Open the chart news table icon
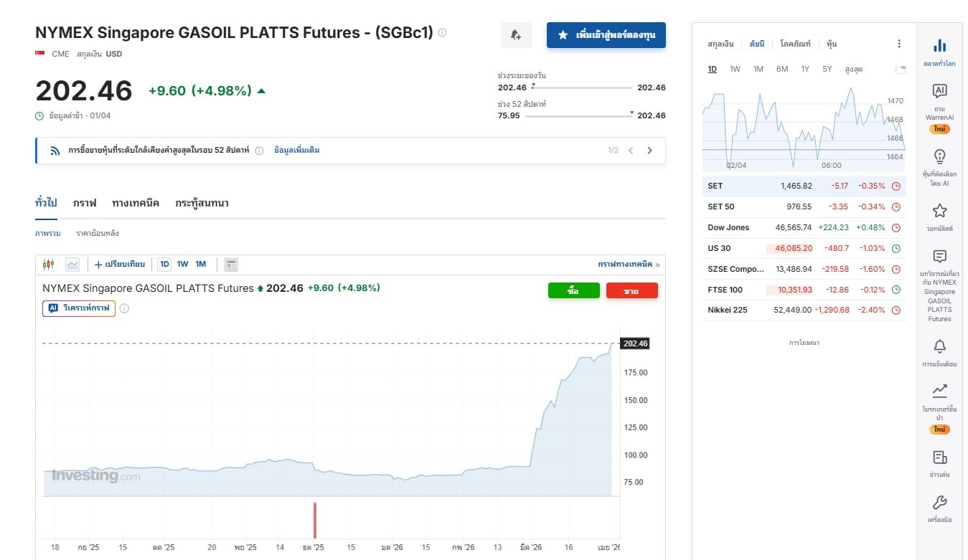 coord(230,265)
